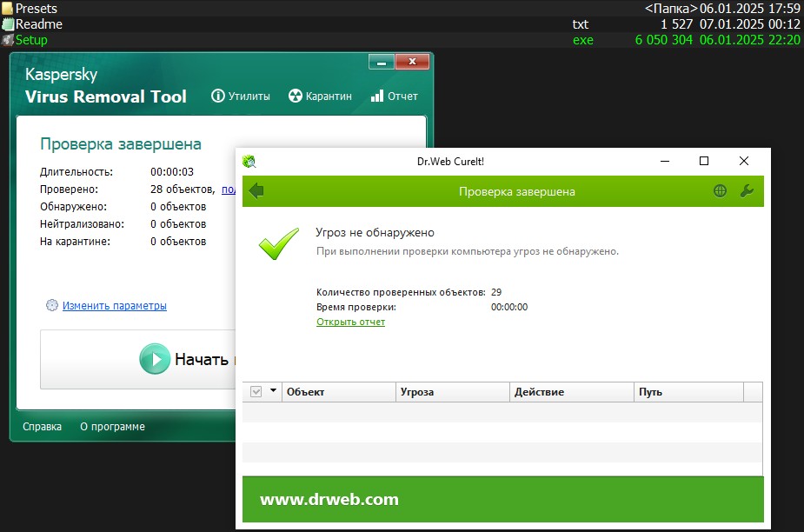Screen dimensions: 804x532
Task: Click the Dr.Web CureIt title bar app icon
Action: pyautogui.click(x=249, y=162)
